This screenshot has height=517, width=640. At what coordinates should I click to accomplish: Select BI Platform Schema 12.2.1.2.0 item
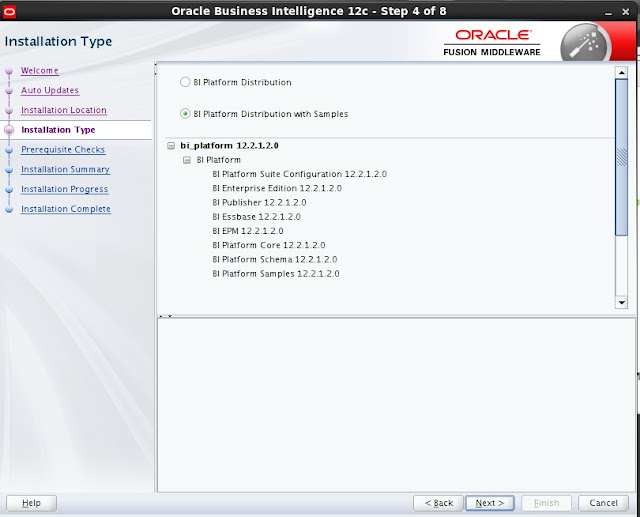pyautogui.click(x=275, y=260)
